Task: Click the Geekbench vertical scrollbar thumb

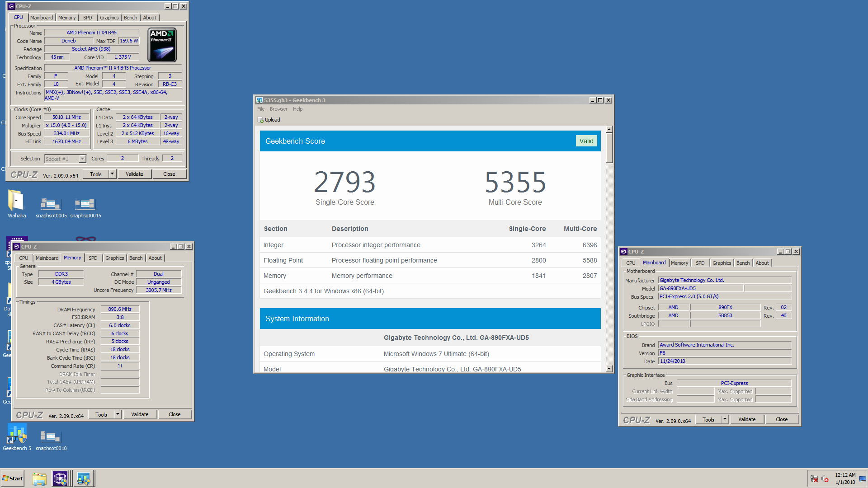Action: pyautogui.click(x=609, y=148)
